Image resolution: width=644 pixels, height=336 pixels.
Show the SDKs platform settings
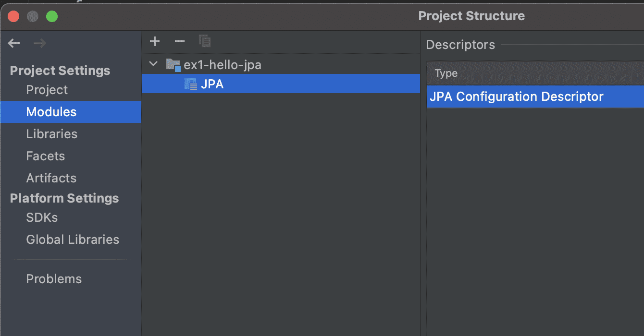tap(42, 217)
